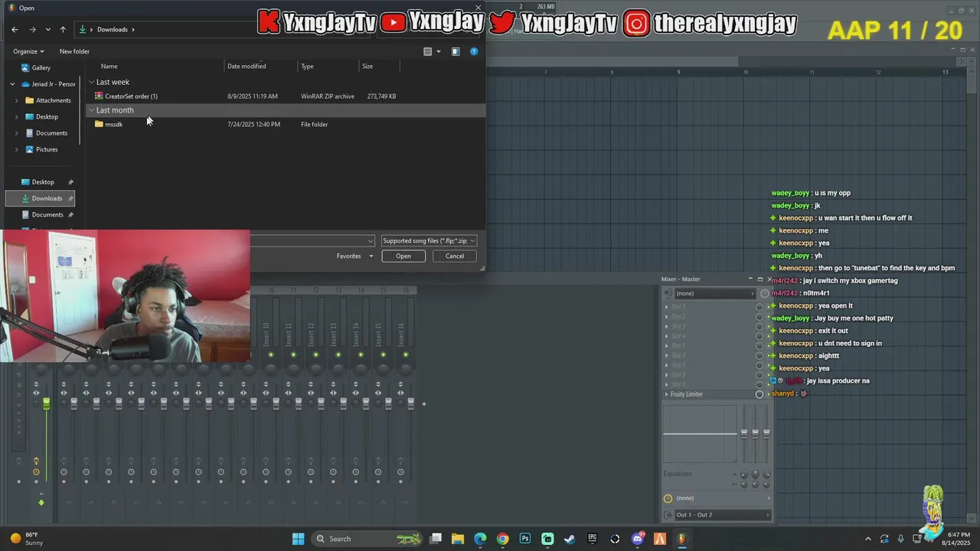980x551 pixels.
Task: Click Master track green routing arrow
Action: pyautogui.click(x=41, y=502)
